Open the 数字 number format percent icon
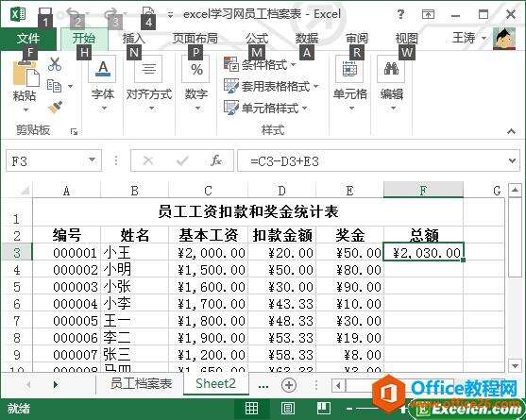Screen dimensions: 526x420 pyautogui.click(x=196, y=69)
